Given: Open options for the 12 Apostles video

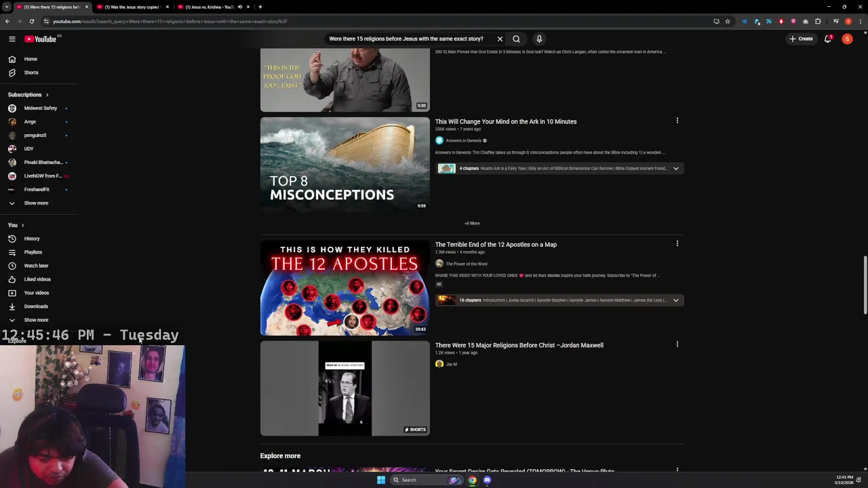Looking at the screenshot, I should [677, 243].
